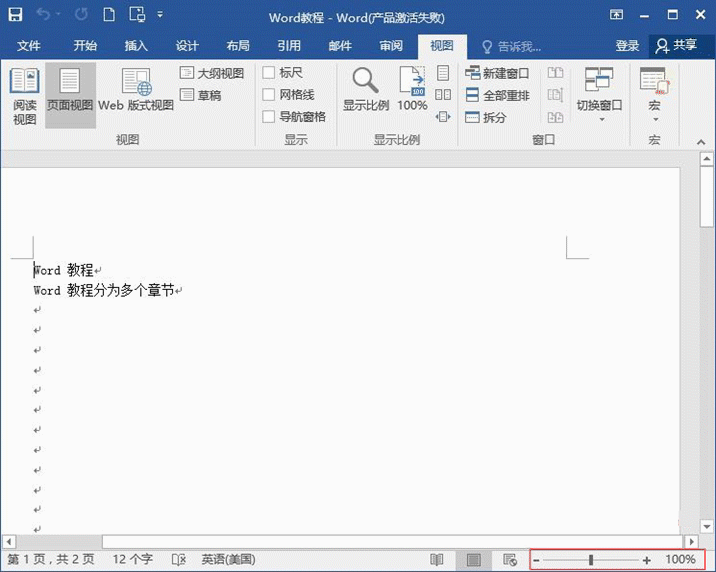Select web layout status bar icon
The image size is (716, 572).
[x=510, y=560]
